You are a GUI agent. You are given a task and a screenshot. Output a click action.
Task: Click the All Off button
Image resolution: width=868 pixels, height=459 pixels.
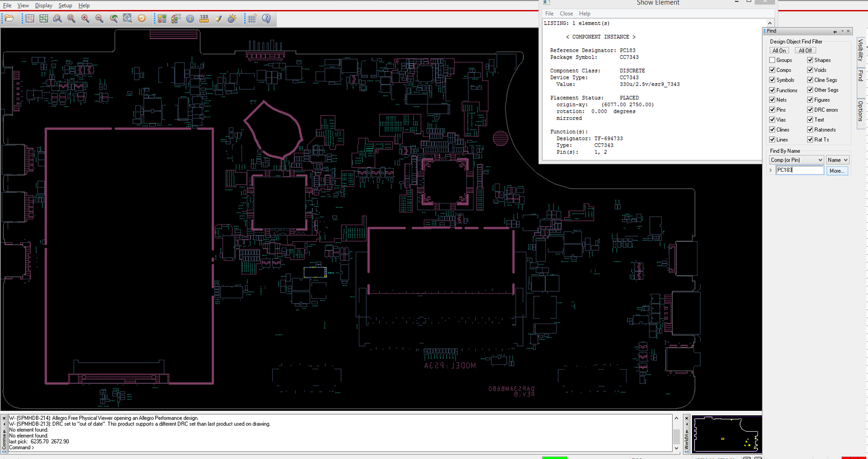pyautogui.click(x=805, y=51)
